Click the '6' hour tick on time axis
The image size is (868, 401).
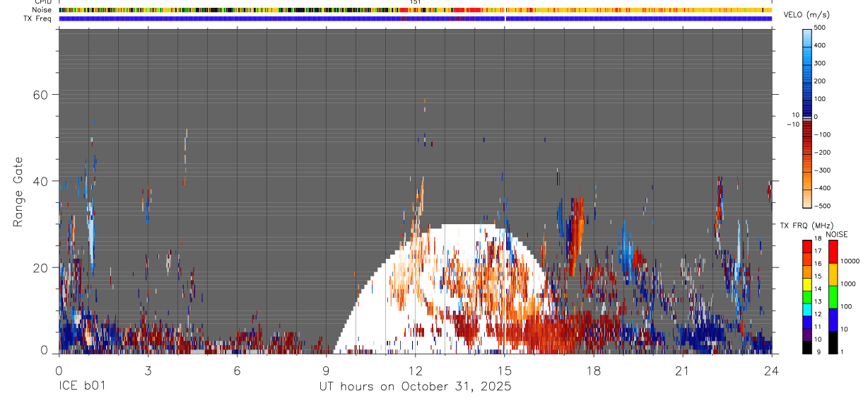tap(237, 370)
